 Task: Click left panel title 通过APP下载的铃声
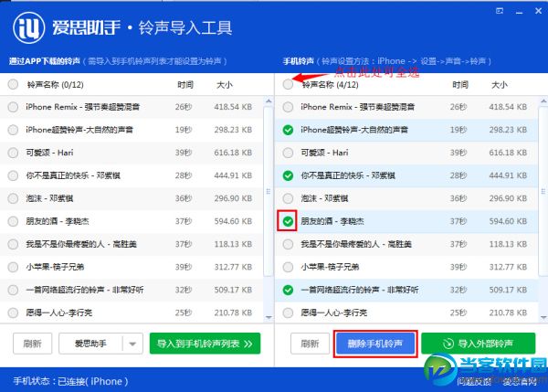click(45, 61)
